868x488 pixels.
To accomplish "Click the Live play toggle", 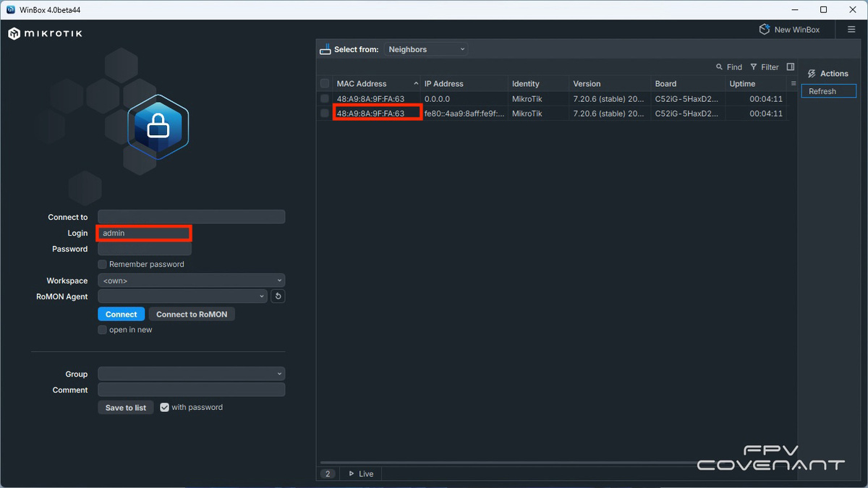I will tap(361, 474).
